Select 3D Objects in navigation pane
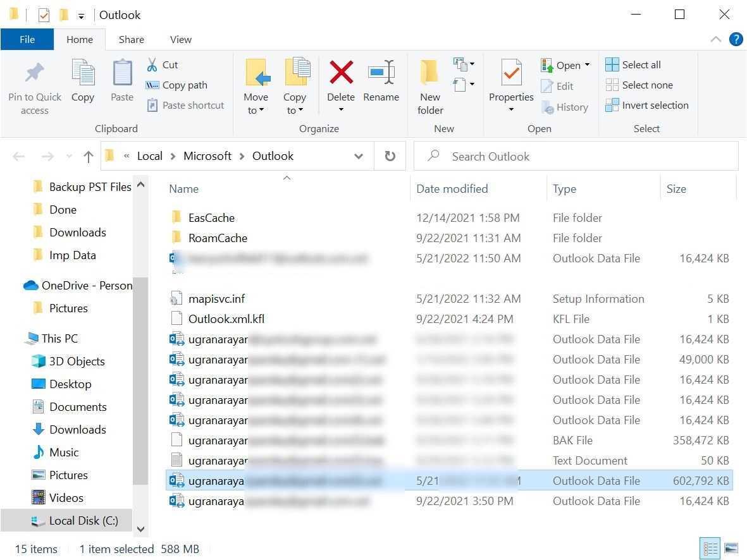The width and height of the screenshot is (747, 560). (x=68, y=362)
